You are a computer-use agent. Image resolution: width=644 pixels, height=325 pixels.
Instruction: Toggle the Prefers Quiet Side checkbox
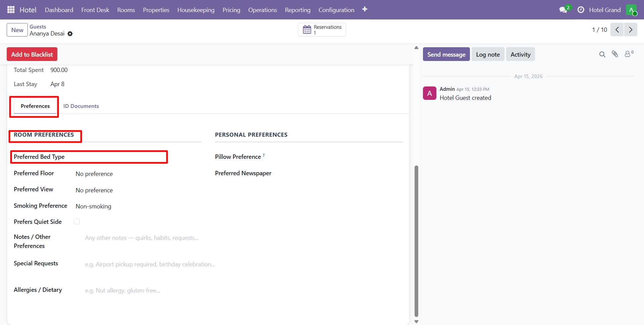77,222
